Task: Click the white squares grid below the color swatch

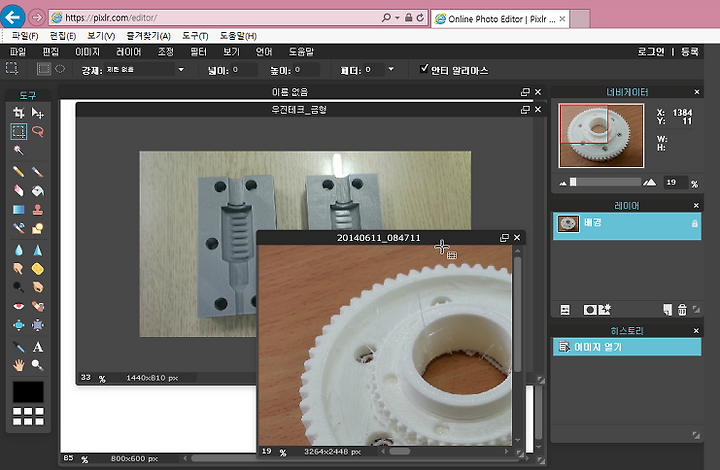Action: click(28, 416)
